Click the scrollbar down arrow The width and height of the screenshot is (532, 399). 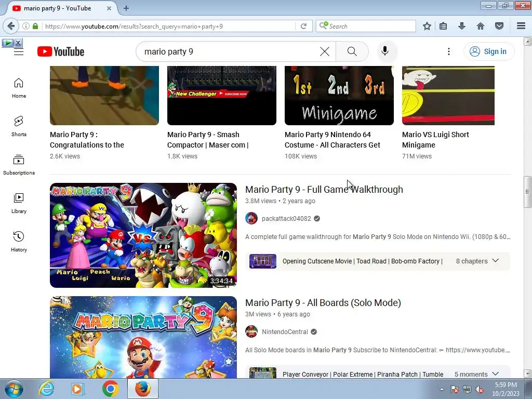(x=527, y=374)
